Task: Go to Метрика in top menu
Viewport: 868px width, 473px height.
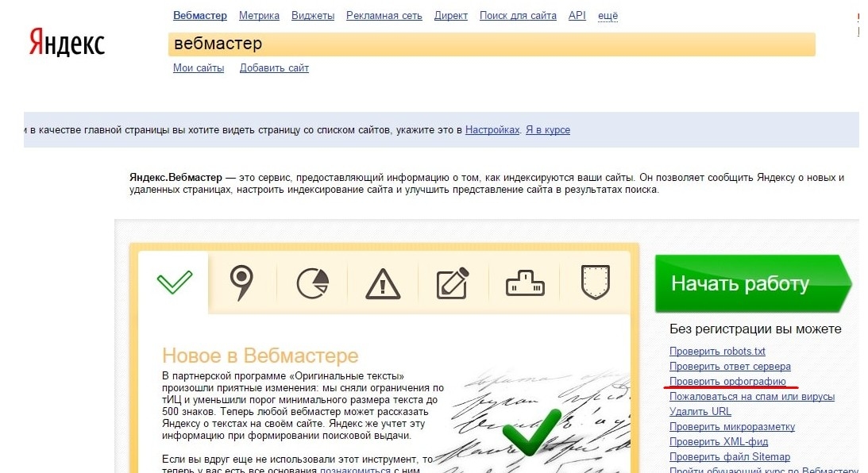Action: tap(259, 16)
